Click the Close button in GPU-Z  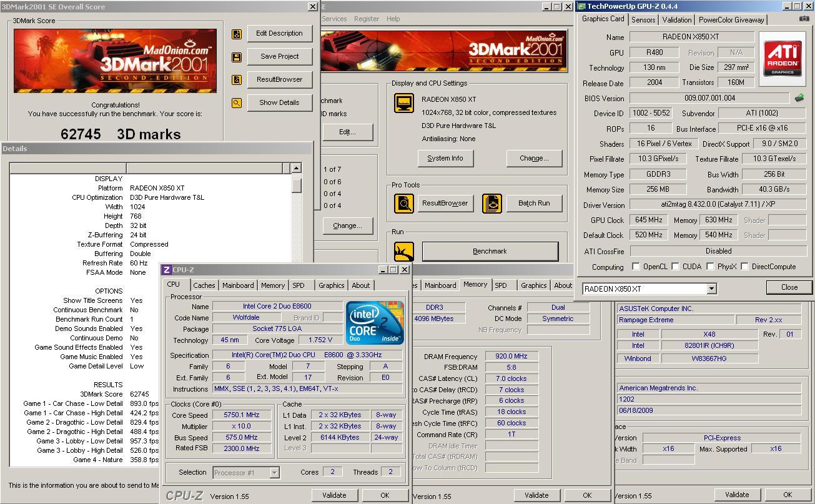click(789, 287)
